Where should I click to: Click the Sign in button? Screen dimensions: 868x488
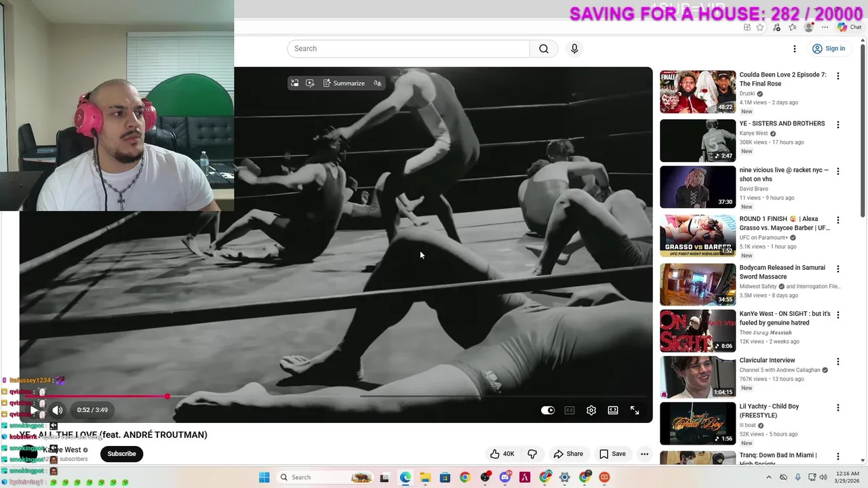pos(829,49)
